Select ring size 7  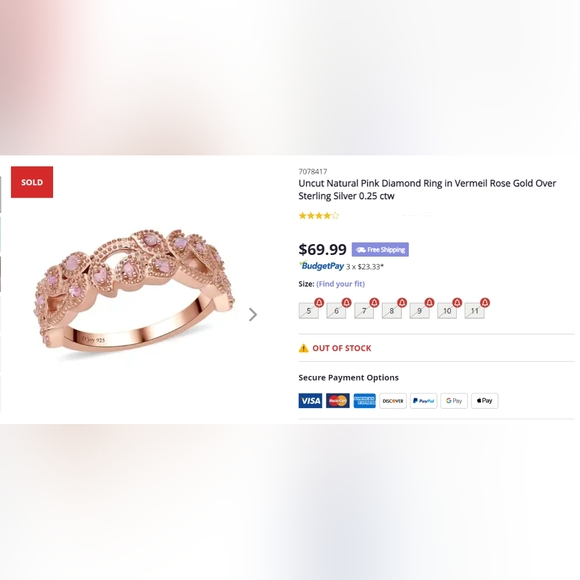[x=364, y=311]
